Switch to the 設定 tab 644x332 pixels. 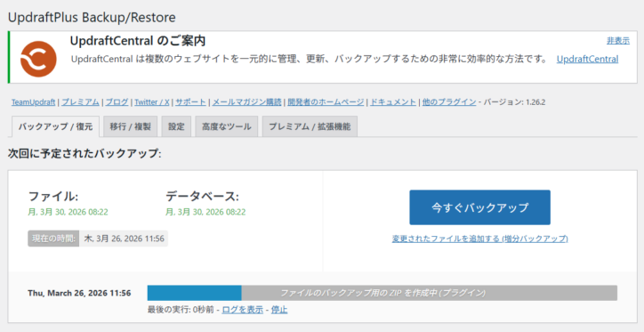(176, 126)
